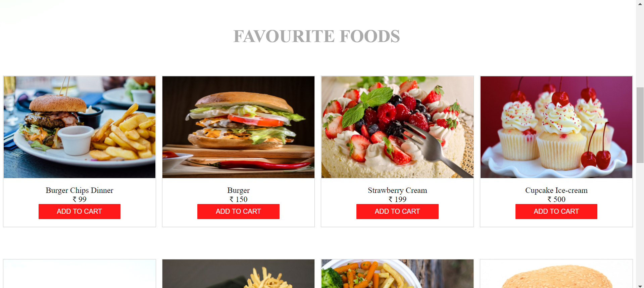This screenshot has height=288, width=644.
Task: Add Strawberry Cream to cart
Action: point(397,211)
